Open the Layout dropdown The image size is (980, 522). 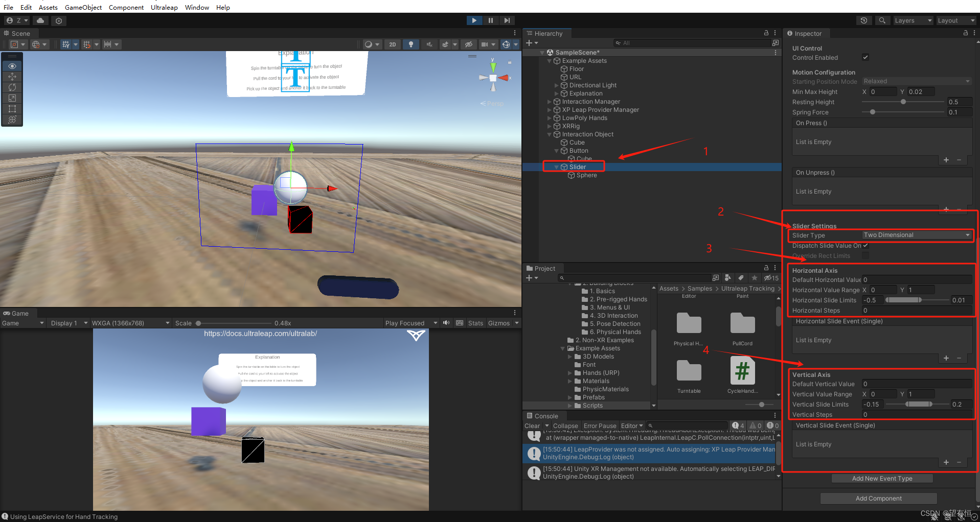956,20
